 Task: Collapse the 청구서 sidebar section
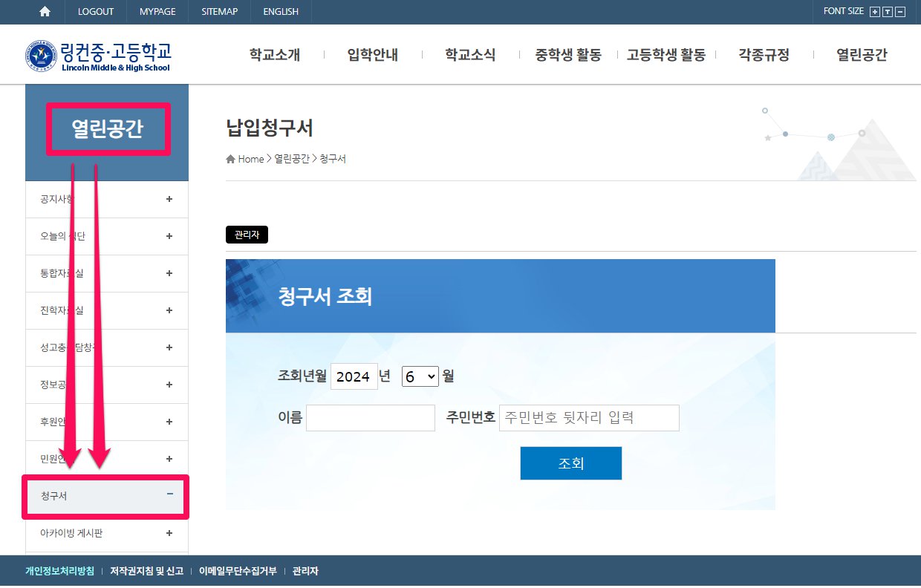(x=169, y=494)
